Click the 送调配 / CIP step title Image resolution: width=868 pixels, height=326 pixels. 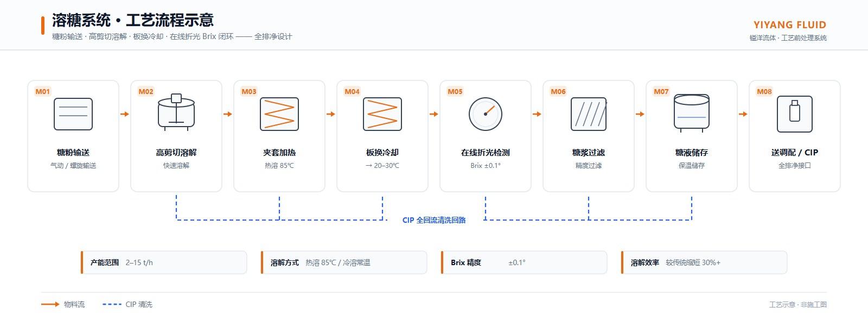[x=795, y=153]
